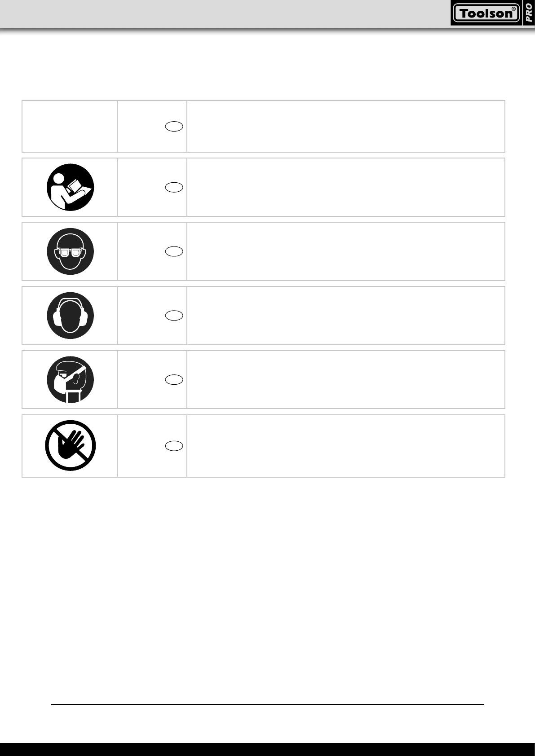Click the oval beside the crossed-out hand symbol
The height and width of the screenshot is (756, 535).
174,446
